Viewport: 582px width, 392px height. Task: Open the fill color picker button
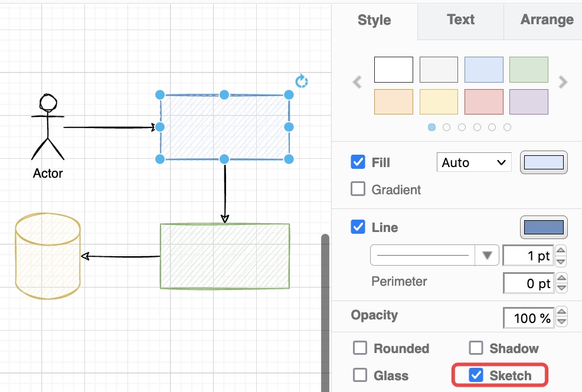[x=543, y=162]
